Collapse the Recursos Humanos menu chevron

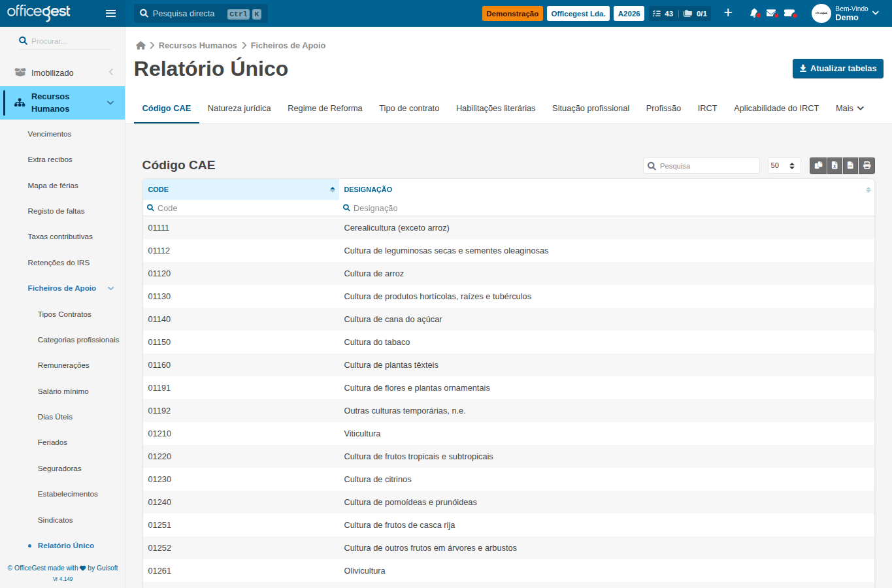[110, 103]
